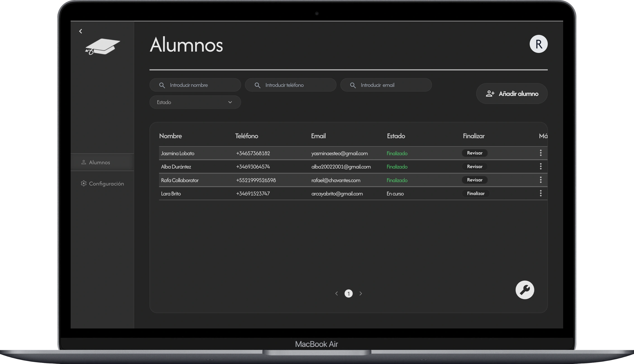634x364 pixels.
Task: Click the graduation cap logo
Action: [102, 47]
